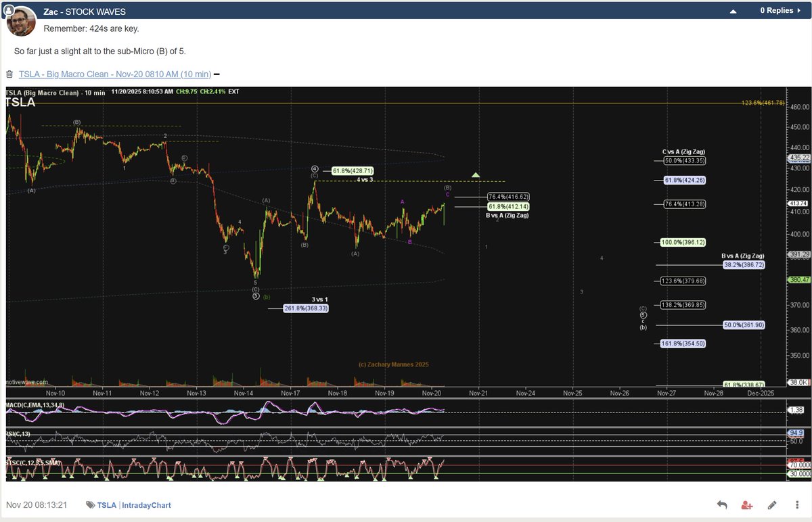The image size is (812, 522).
Task: Click the red add-user icon
Action: (x=747, y=505)
